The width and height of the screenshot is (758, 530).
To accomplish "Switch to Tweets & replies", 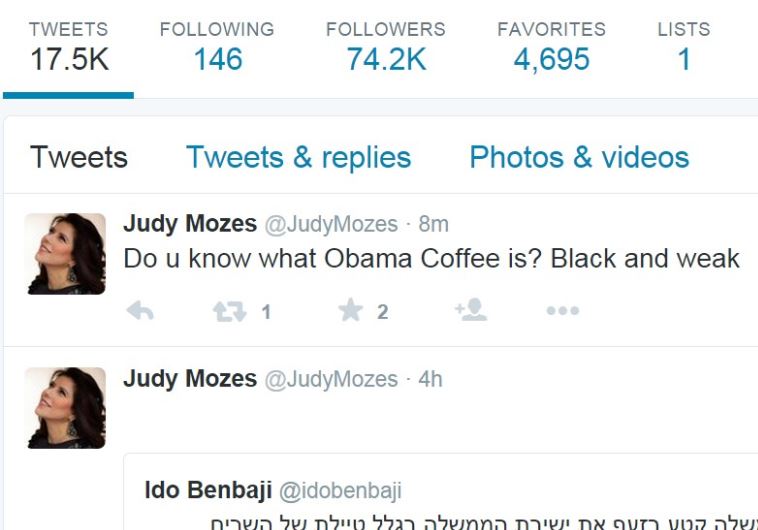I will click(x=298, y=157).
